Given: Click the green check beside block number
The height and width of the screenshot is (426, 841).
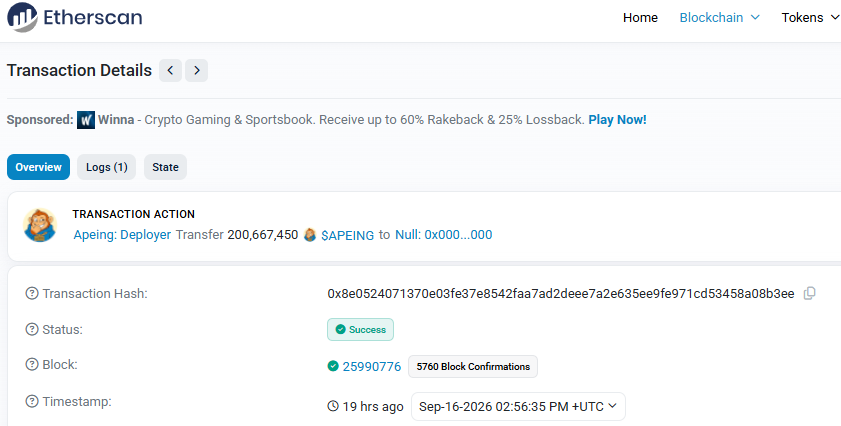Looking at the screenshot, I should coord(333,366).
